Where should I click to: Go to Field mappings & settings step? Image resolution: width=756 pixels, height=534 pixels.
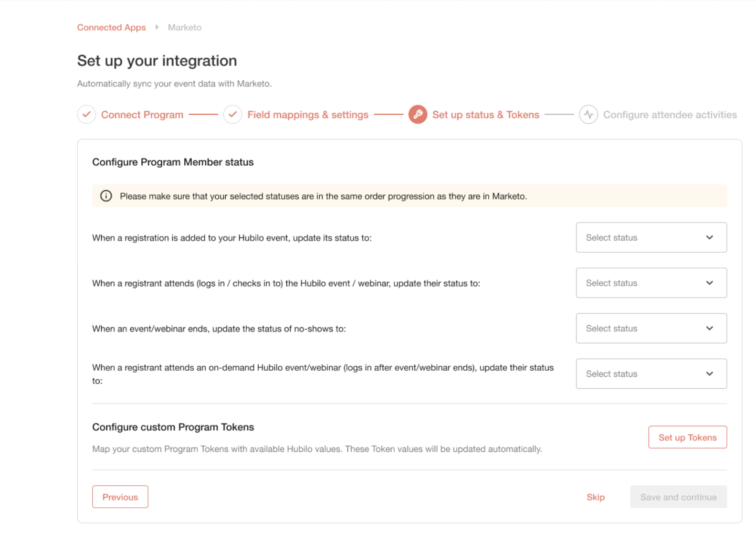[x=308, y=115]
